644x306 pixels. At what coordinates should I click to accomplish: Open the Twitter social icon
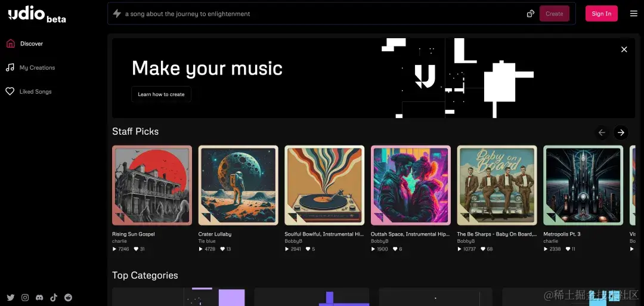click(x=11, y=298)
